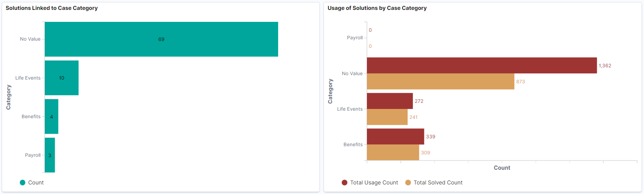644x194 pixels.
Task: Click the Usage of Solutions by Case Category title
Action: click(377, 8)
